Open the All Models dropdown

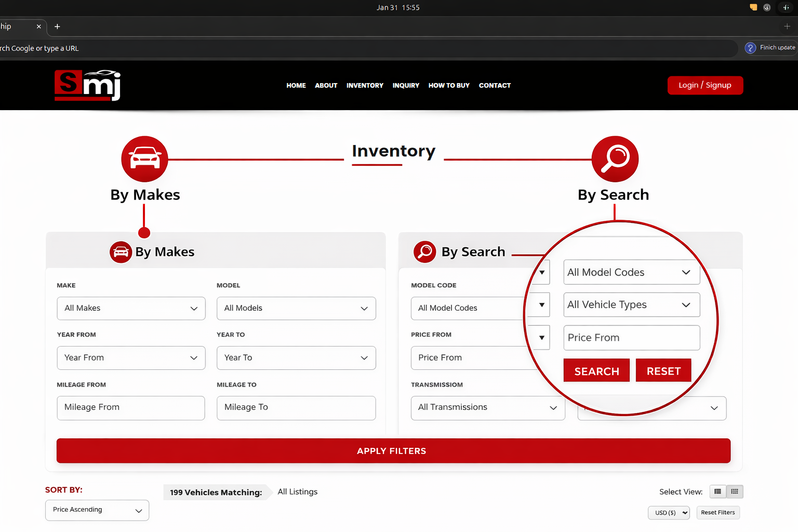[296, 308]
